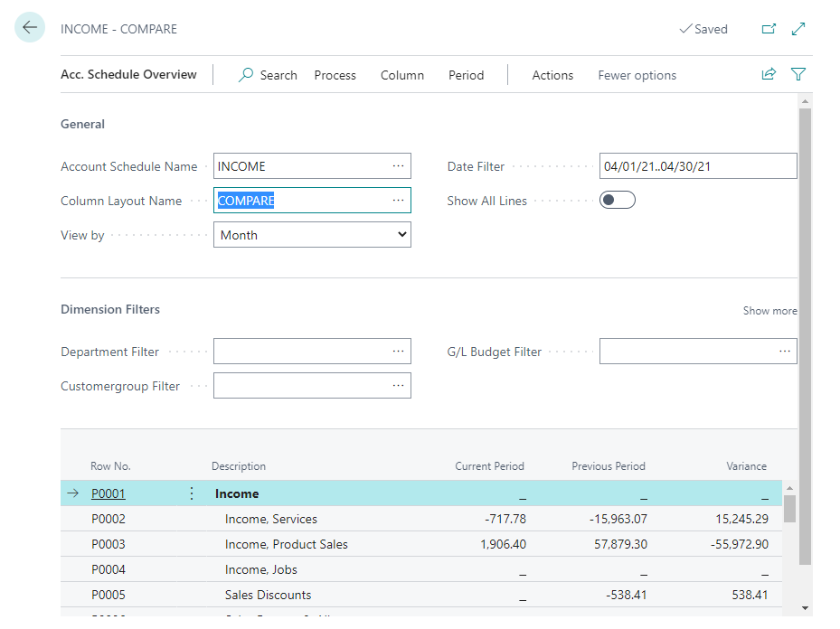
Task: Select the Sales Discounts row description
Action: 268,595
